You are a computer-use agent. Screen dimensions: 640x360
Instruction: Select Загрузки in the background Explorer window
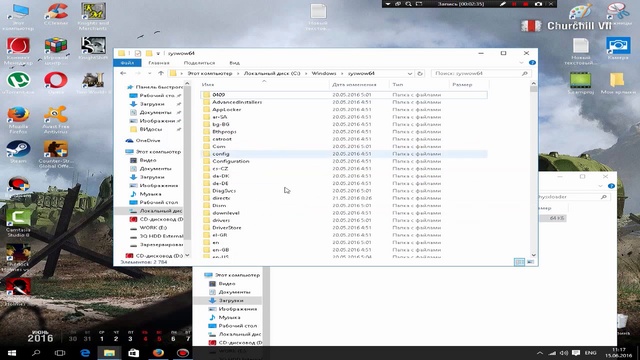pos(227,300)
